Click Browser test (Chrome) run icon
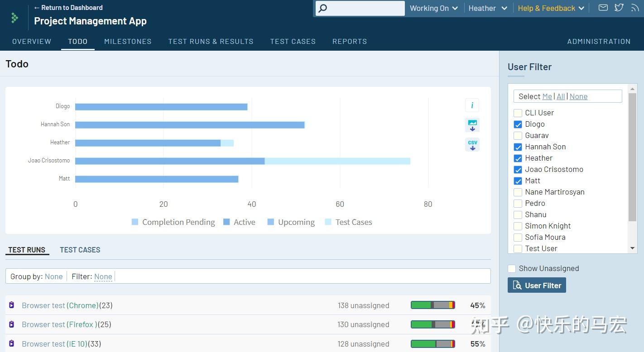This screenshot has width=644, height=352. tap(12, 305)
